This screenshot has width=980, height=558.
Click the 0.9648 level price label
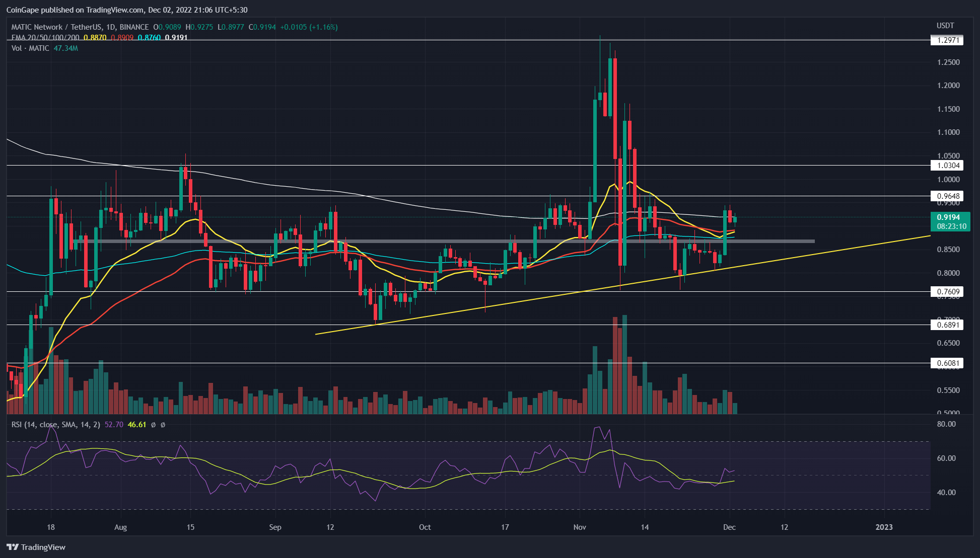(948, 196)
